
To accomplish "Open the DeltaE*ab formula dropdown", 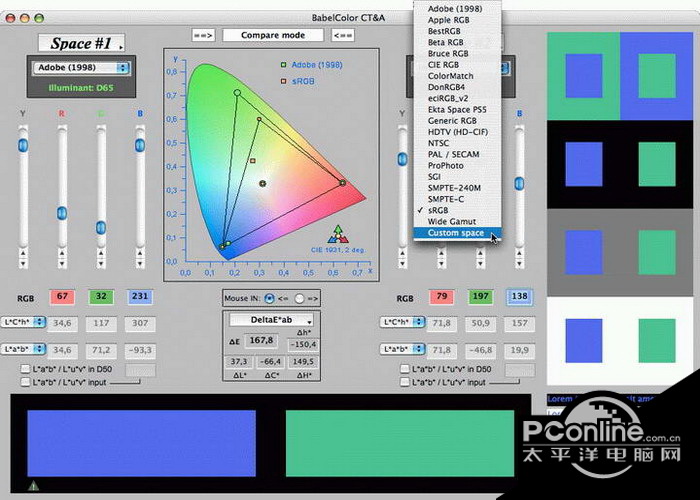I will click(271, 320).
